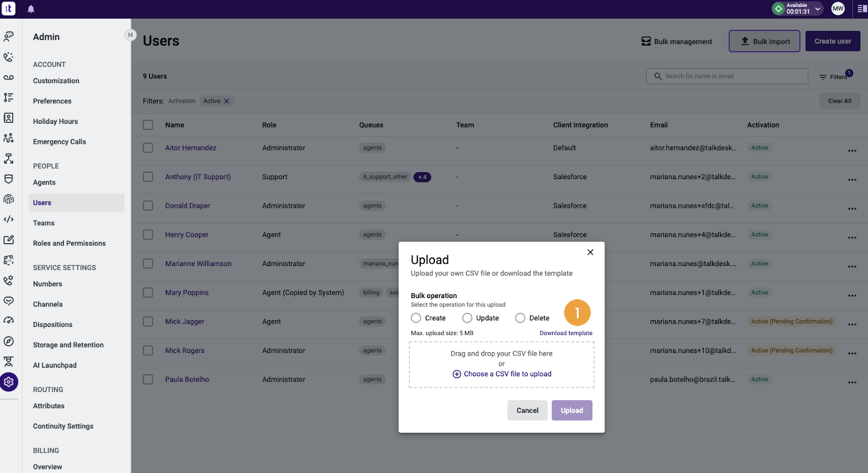Screen dimensions: 868x473
Task: Open row actions for Mary Poppins
Action: [x=852, y=295]
